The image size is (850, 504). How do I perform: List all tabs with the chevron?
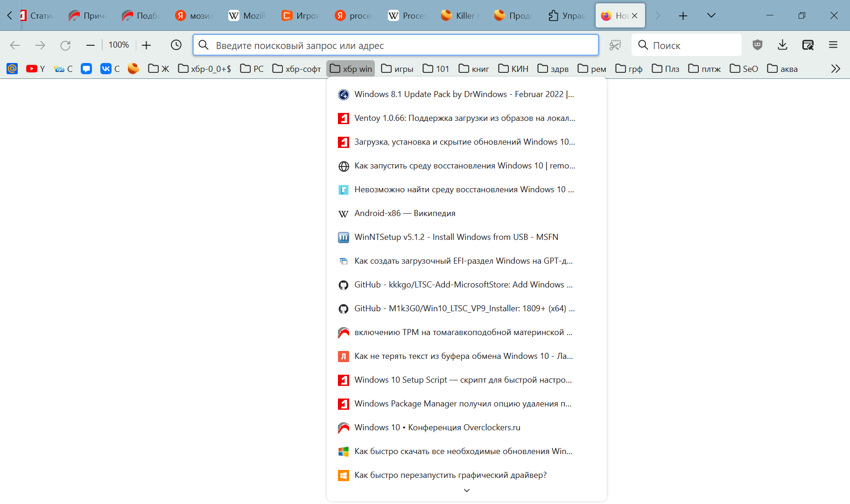tap(711, 15)
